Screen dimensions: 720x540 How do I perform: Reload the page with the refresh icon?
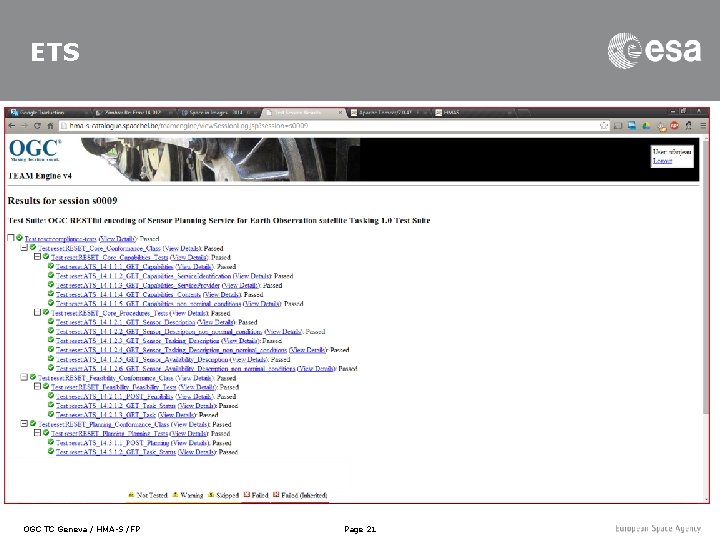[x=37, y=125]
